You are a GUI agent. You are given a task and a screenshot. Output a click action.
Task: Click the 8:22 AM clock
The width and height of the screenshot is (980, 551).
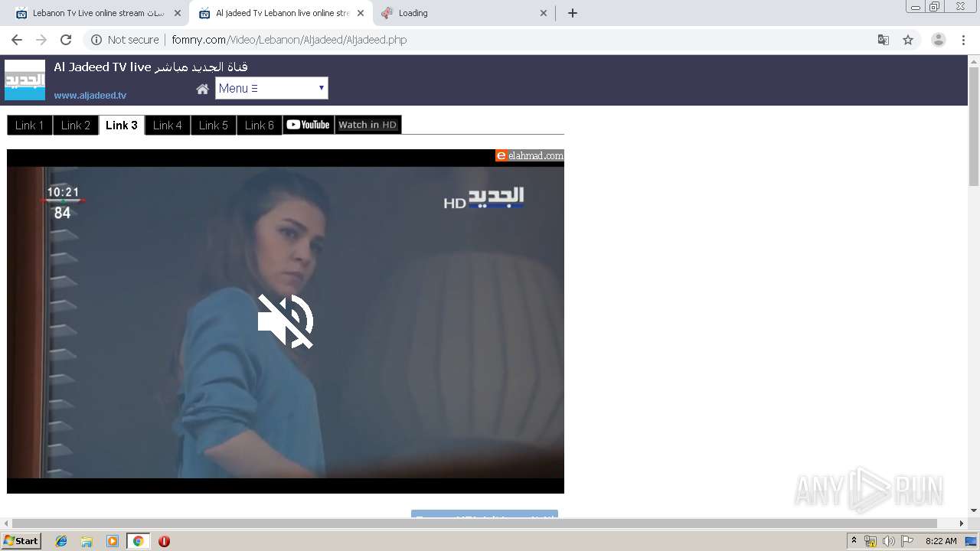click(x=941, y=541)
